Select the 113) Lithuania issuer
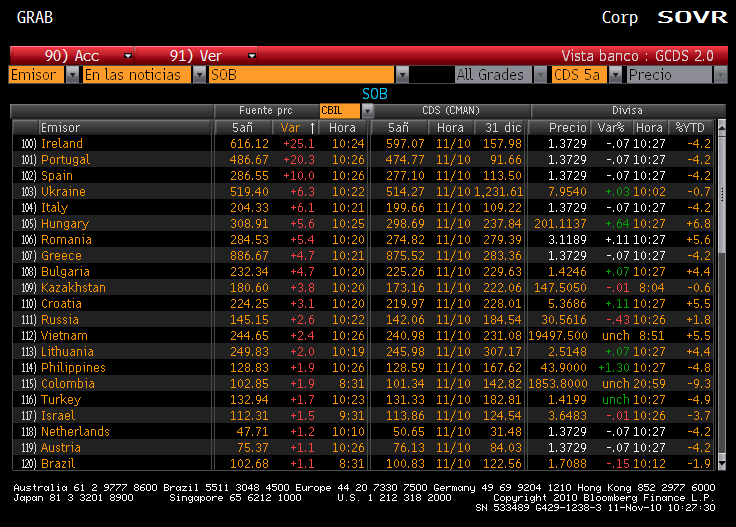The width and height of the screenshot is (736, 527). [x=67, y=351]
